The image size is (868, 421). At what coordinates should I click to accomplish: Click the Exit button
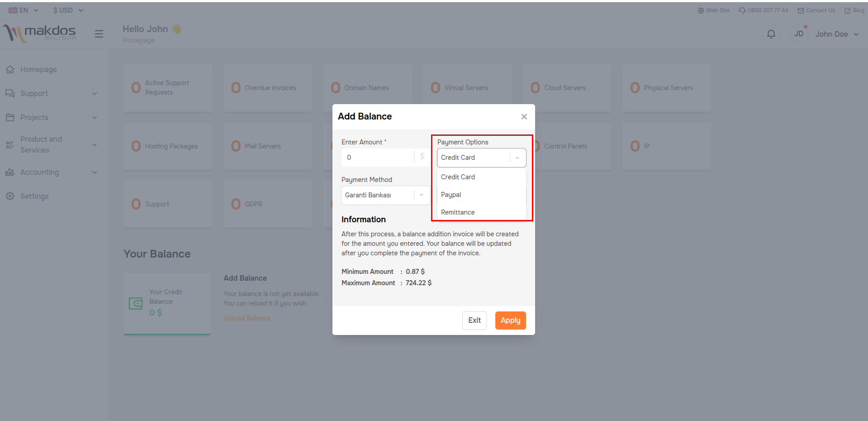pyautogui.click(x=474, y=321)
